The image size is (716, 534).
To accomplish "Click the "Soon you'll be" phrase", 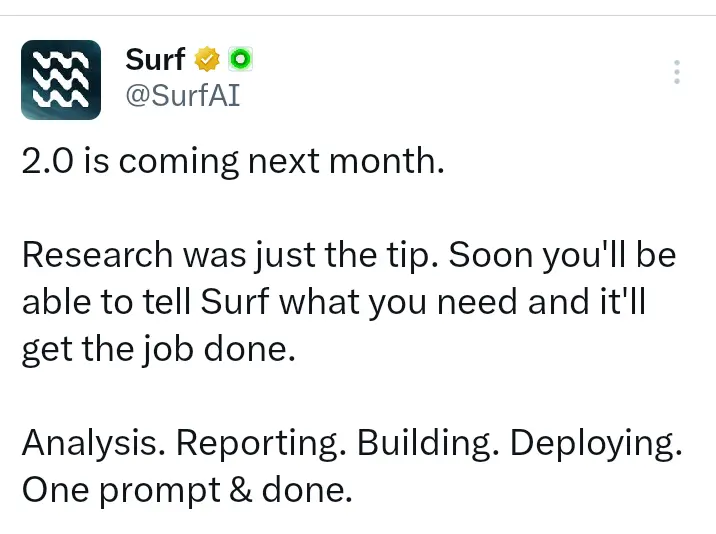I will (x=562, y=255).
